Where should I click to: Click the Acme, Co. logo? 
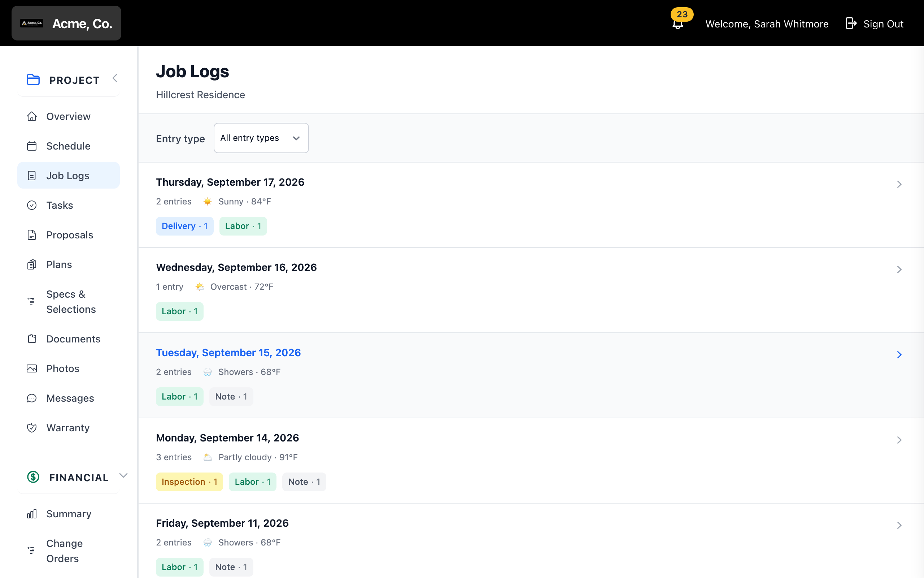[32, 23]
